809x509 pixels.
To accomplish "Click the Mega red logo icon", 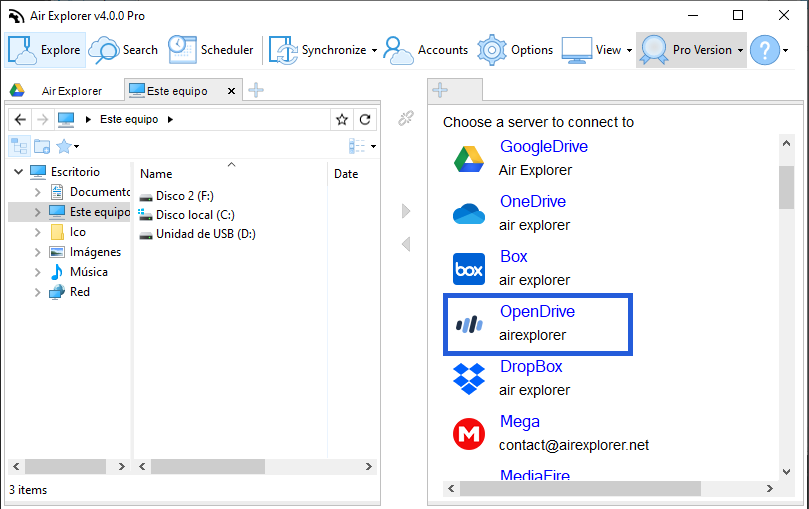I will 468,434.
